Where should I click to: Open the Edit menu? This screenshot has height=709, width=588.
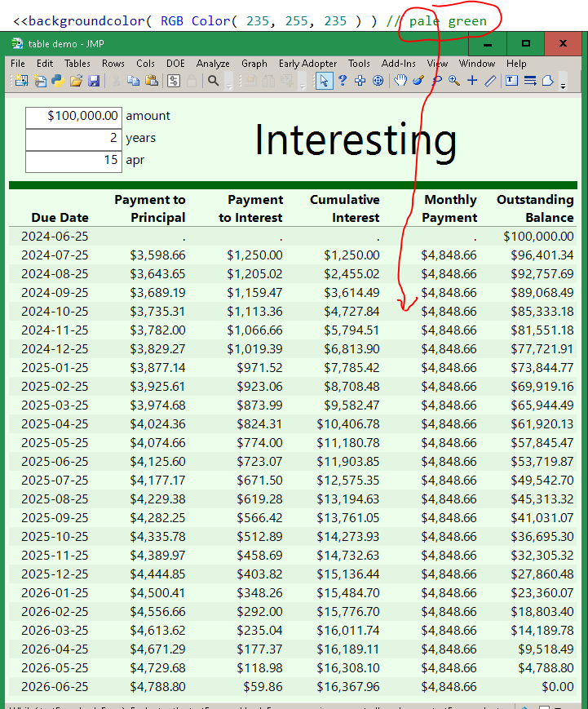point(45,64)
